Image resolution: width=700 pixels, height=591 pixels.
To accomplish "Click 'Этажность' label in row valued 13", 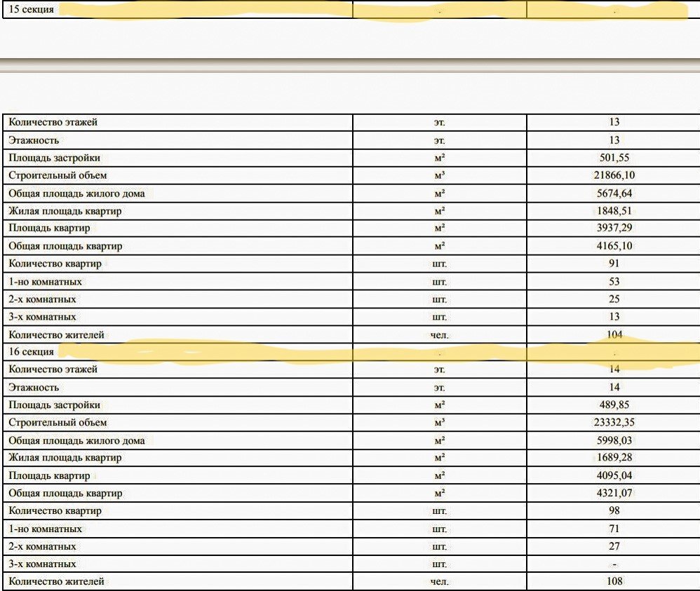I will point(34,141).
